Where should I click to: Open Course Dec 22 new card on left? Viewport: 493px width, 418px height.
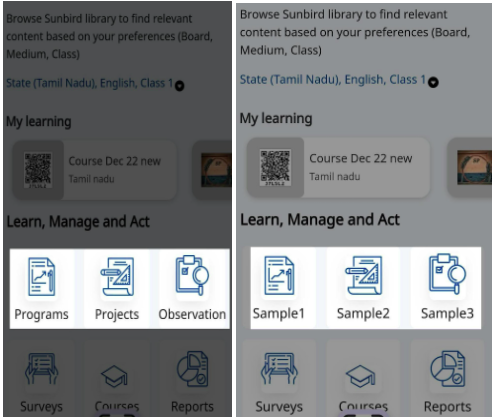click(x=95, y=170)
